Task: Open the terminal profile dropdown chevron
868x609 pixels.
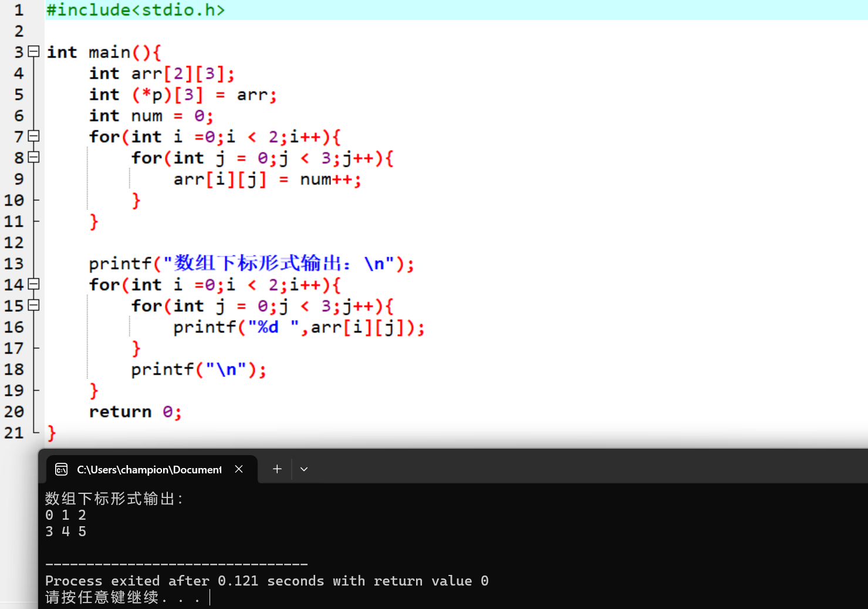Action: click(x=304, y=469)
